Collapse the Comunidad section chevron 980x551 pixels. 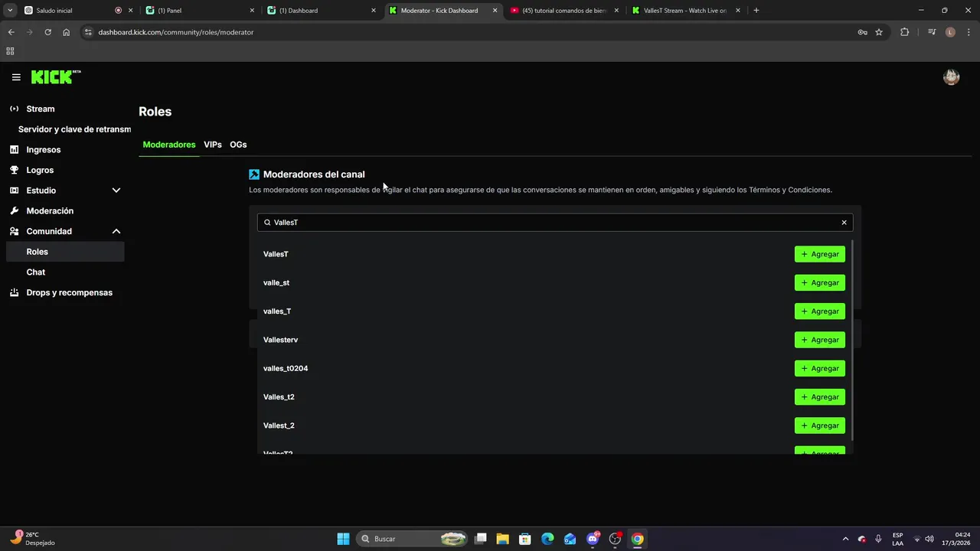pyautogui.click(x=116, y=231)
